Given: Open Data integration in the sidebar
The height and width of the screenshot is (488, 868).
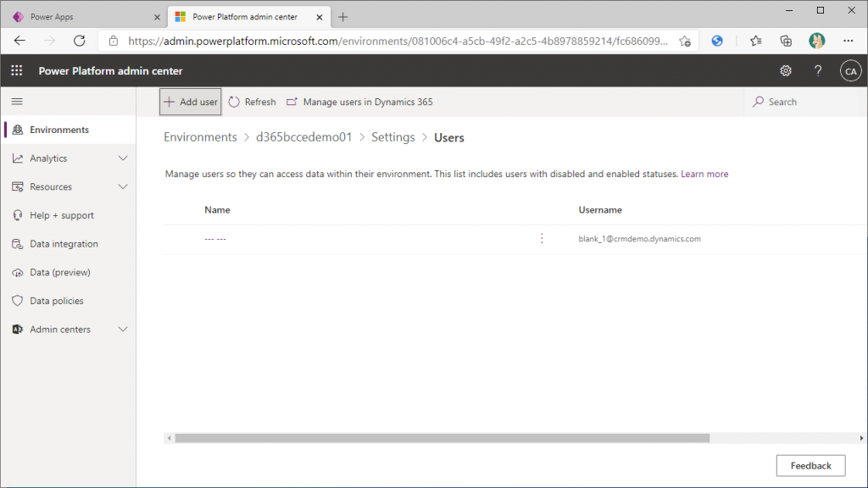Looking at the screenshot, I should pos(68,243).
